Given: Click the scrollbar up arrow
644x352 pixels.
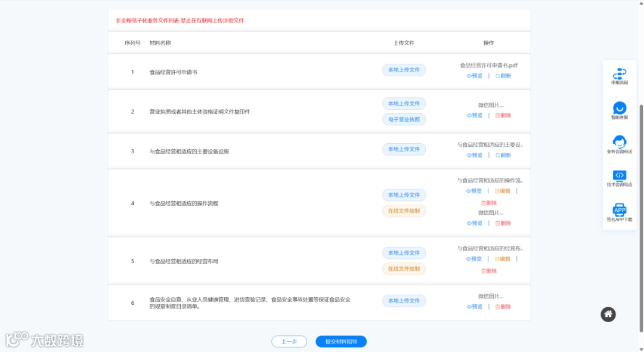Looking at the screenshot, I should click(641, 2).
